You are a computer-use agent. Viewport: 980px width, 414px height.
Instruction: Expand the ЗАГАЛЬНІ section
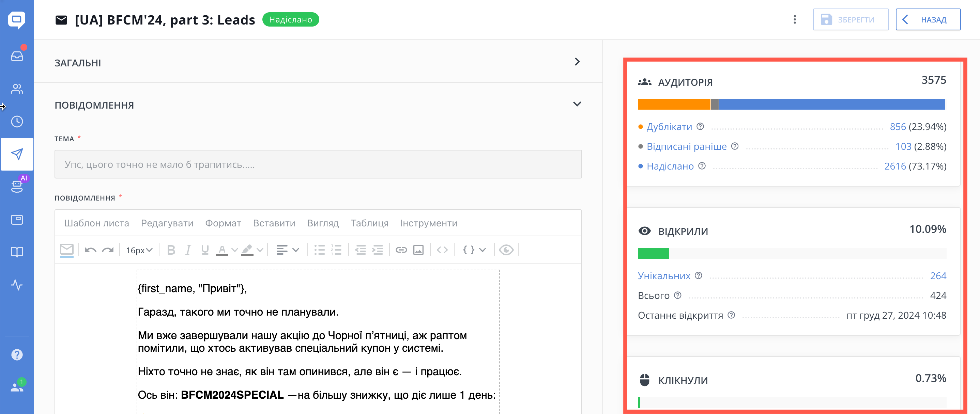[577, 62]
